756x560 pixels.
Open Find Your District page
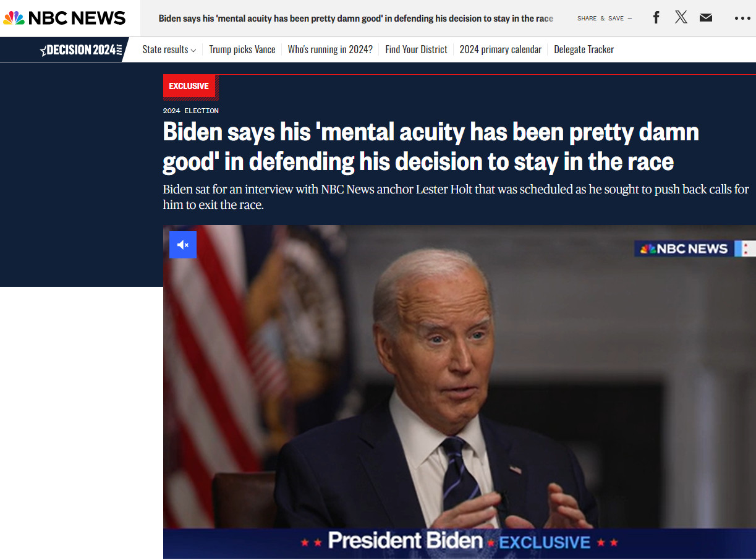point(416,49)
